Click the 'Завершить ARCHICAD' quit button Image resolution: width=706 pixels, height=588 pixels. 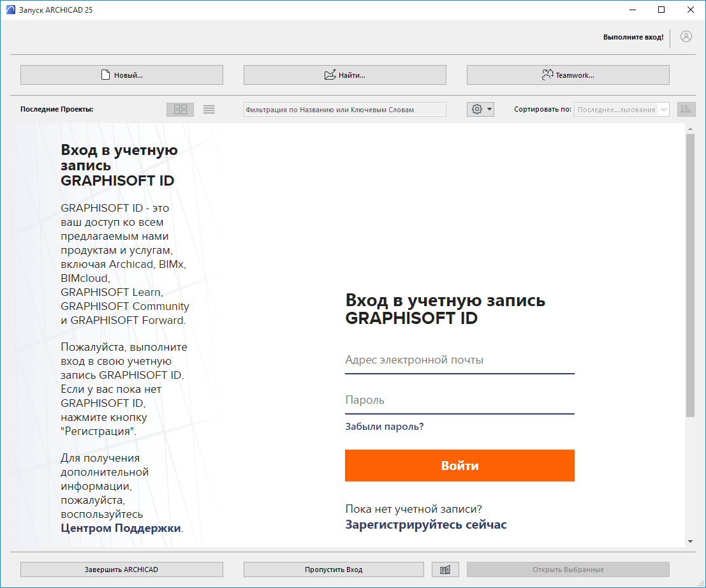click(122, 570)
